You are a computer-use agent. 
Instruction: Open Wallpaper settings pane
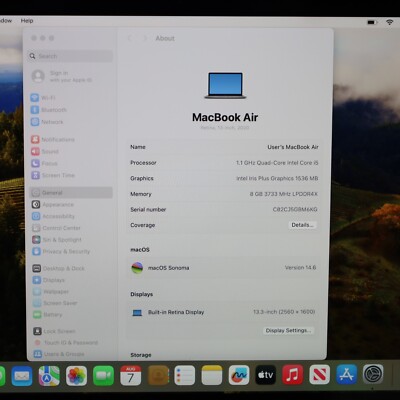tap(51, 292)
